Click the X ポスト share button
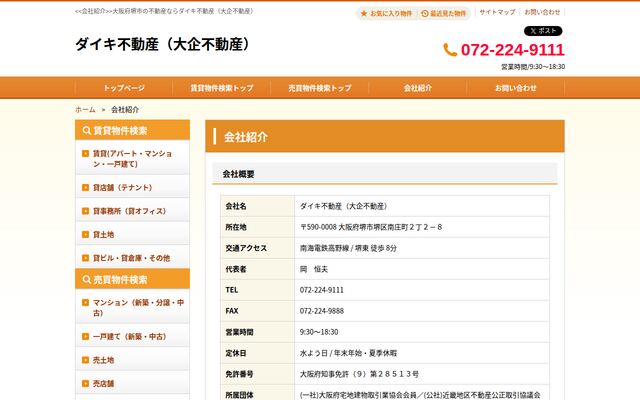This screenshot has width=640, height=400. [543, 31]
